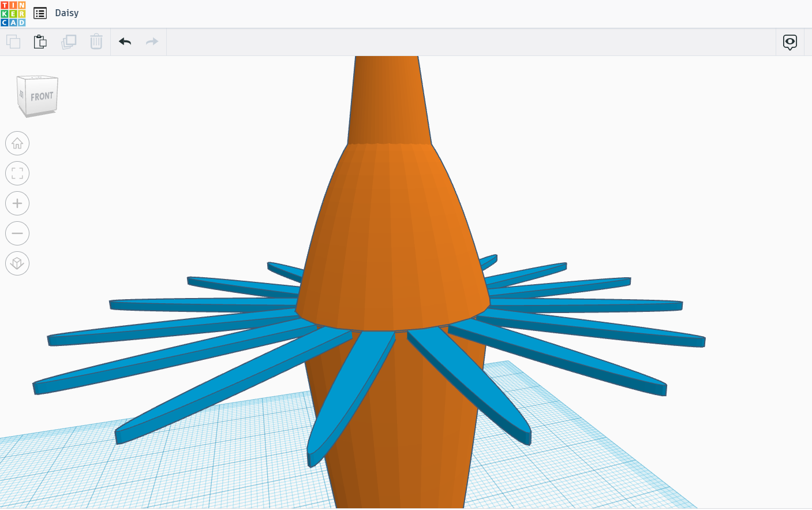Click the Delete trash can icon
812x510 pixels.
coord(96,42)
